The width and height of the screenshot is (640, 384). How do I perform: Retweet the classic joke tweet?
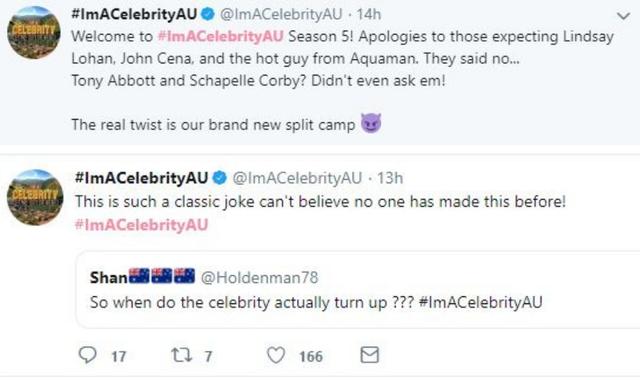tap(181, 355)
